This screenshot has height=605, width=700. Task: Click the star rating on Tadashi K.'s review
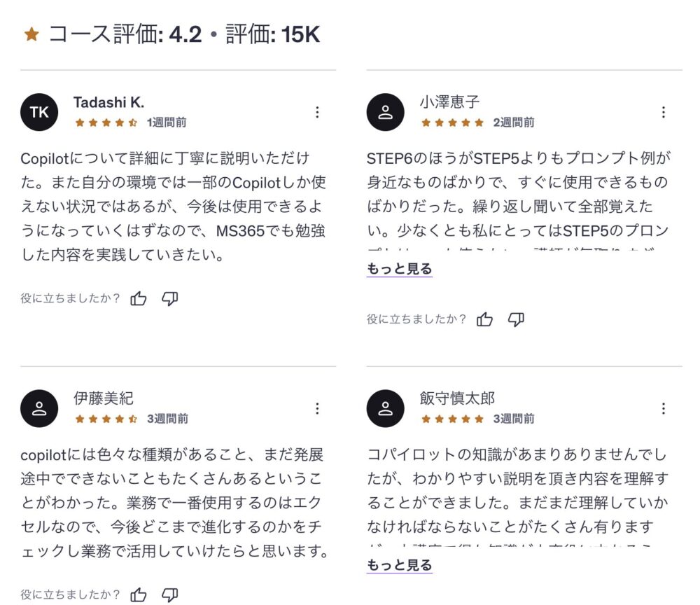(x=106, y=123)
